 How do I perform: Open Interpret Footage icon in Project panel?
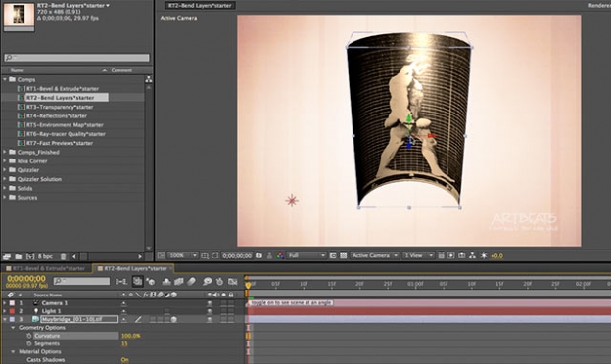point(7,256)
